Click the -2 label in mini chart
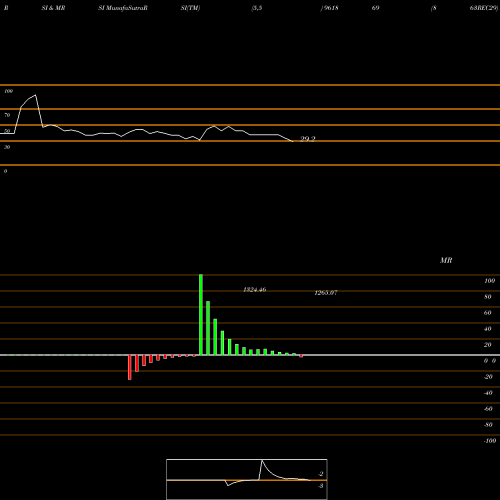 pyautogui.click(x=321, y=474)
